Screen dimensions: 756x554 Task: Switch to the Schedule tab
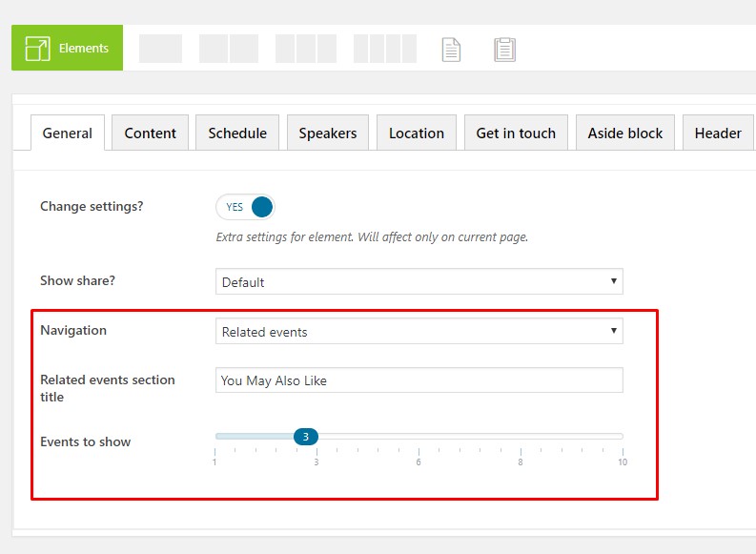point(237,133)
